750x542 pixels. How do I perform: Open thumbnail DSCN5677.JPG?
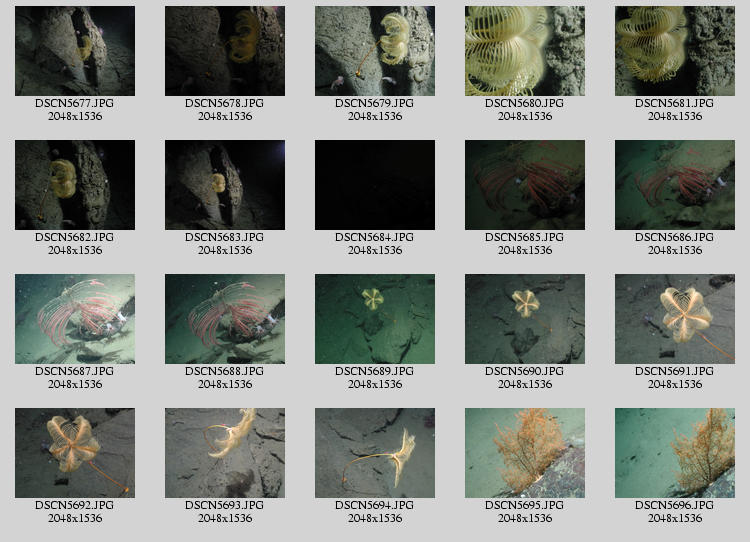[x=75, y=51]
